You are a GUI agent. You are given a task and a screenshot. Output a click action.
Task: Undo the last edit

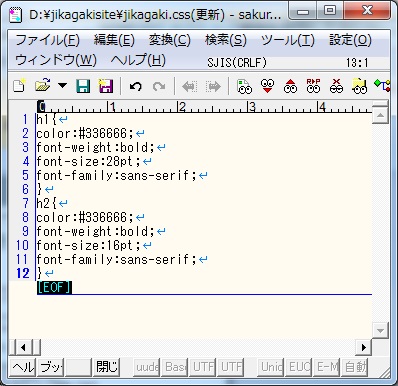tap(136, 87)
